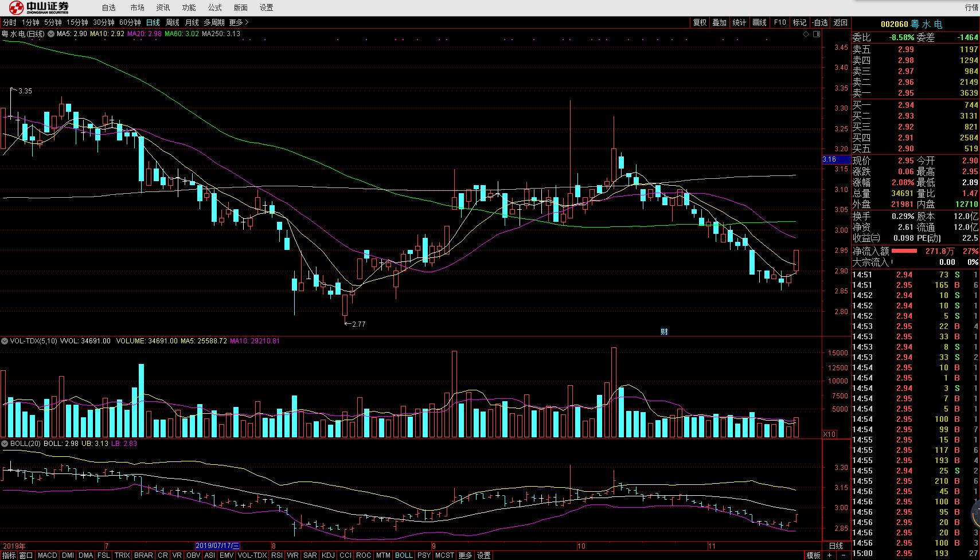
Task: Click the X10 volume scale label
Action: [830, 434]
